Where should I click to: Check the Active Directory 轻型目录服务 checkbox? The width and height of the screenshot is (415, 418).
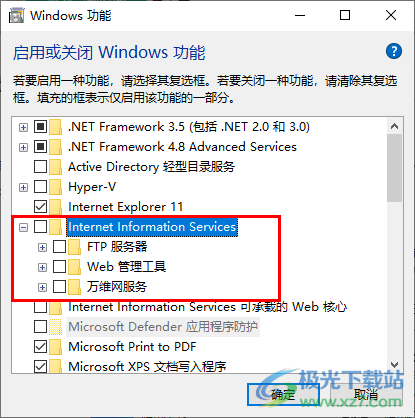(40, 166)
